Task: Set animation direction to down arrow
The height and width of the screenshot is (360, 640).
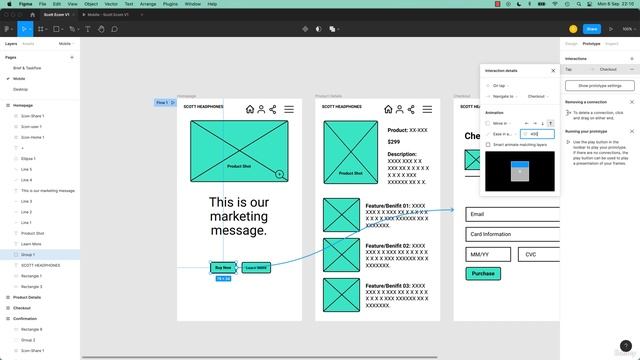Action: pyautogui.click(x=542, y=123)
